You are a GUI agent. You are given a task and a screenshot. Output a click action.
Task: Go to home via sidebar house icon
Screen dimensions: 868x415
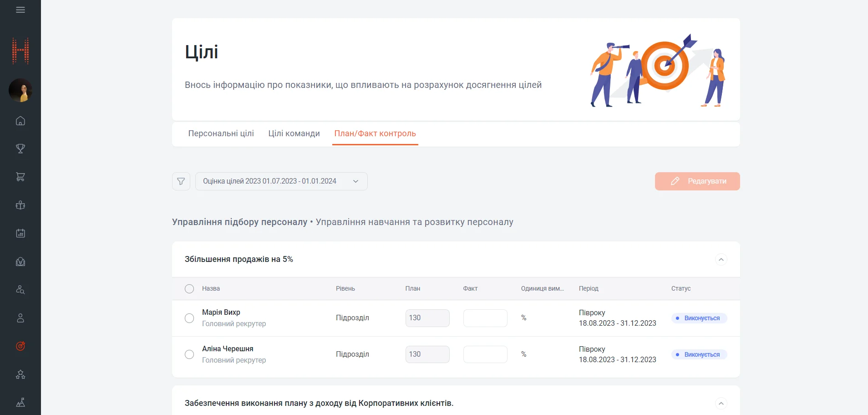tap(20, 121)
